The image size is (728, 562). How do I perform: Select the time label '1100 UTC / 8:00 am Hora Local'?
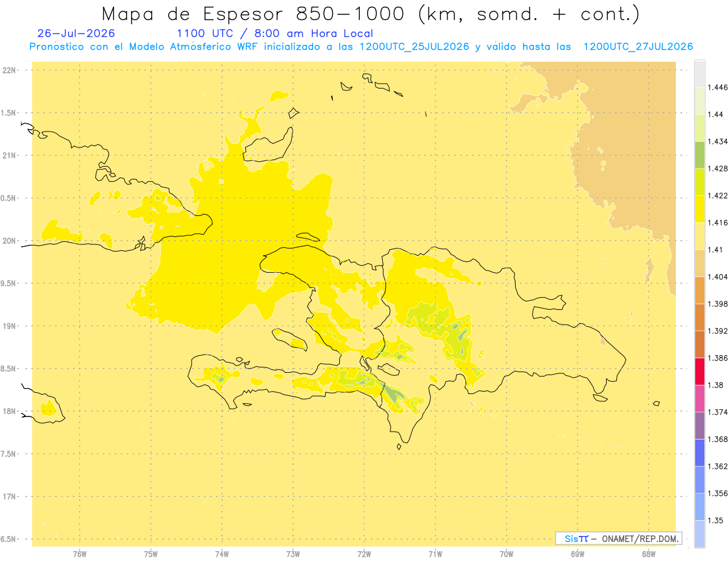275,33
